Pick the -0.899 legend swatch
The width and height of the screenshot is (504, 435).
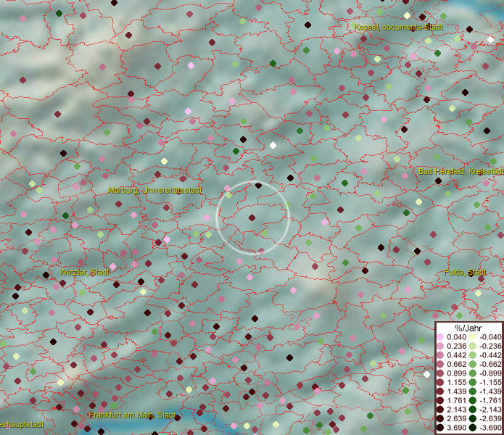(473, 373)
